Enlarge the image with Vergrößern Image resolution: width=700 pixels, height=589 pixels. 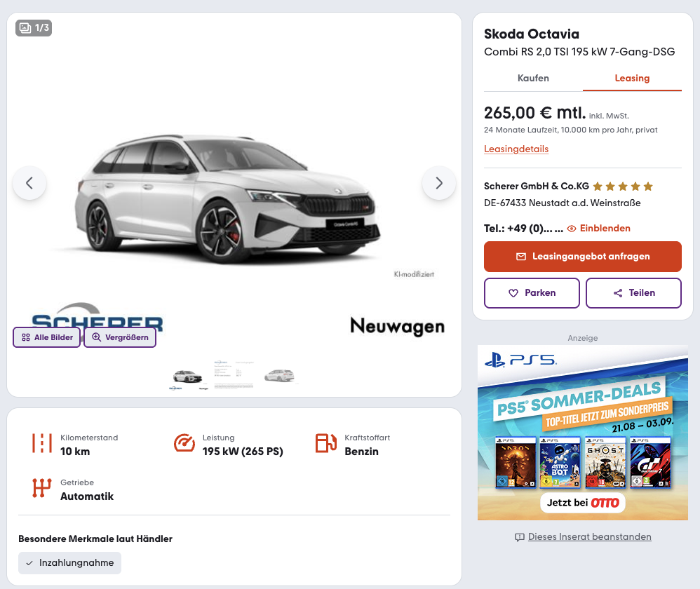pos(120,337)
